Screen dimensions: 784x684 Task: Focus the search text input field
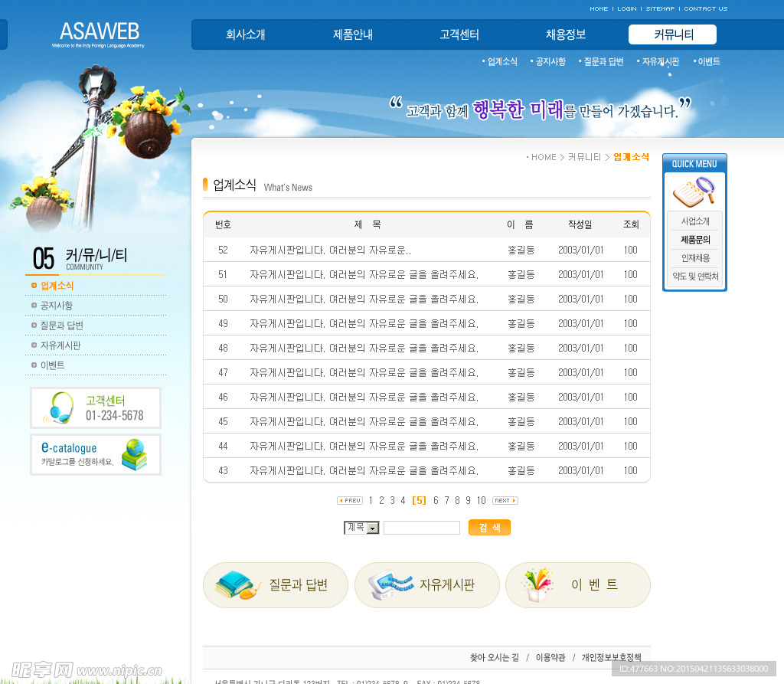(422, 528)
